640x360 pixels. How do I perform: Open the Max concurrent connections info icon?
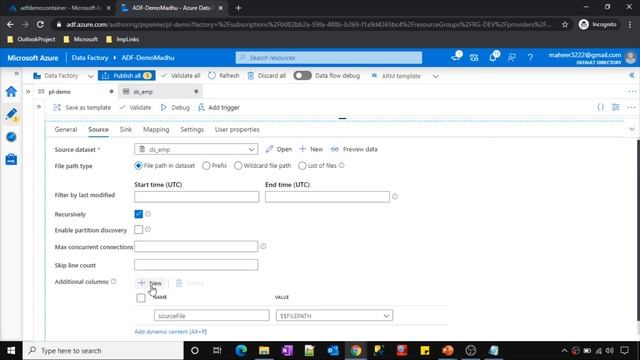[x=263, y=247]
